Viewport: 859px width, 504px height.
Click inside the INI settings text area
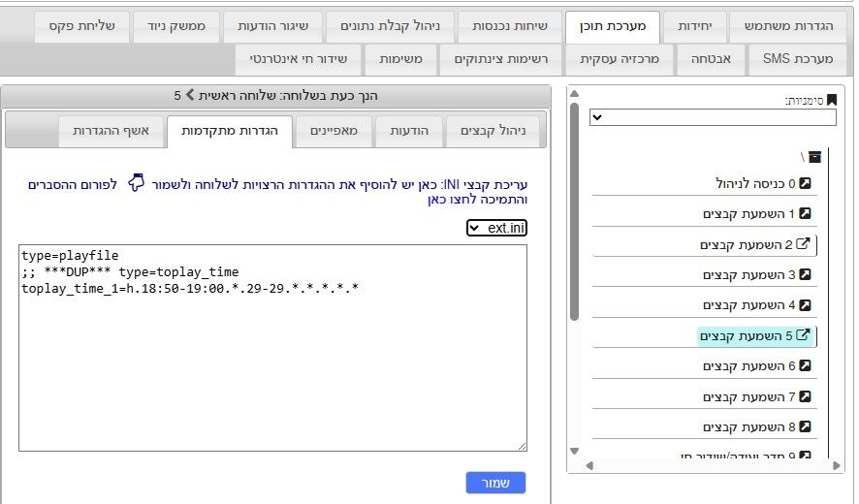[272, 348]
